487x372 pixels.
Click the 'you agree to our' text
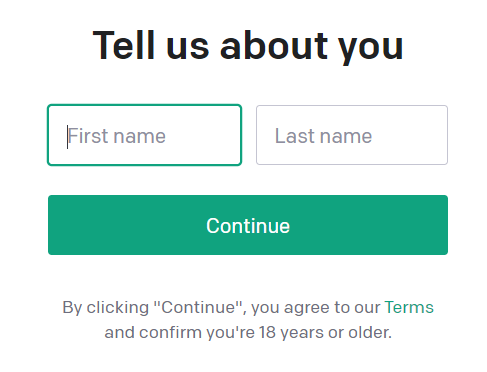315,307
